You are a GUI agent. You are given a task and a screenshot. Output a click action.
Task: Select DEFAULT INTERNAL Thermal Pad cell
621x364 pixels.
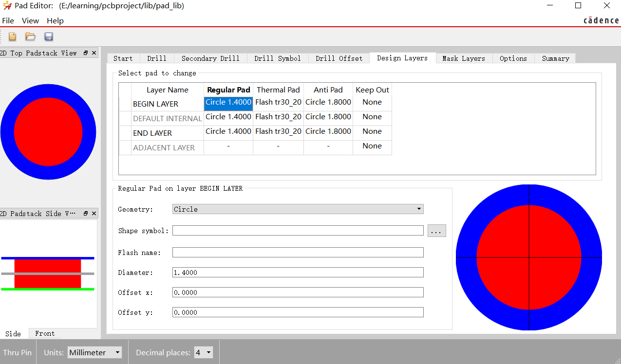pos(278,118)
